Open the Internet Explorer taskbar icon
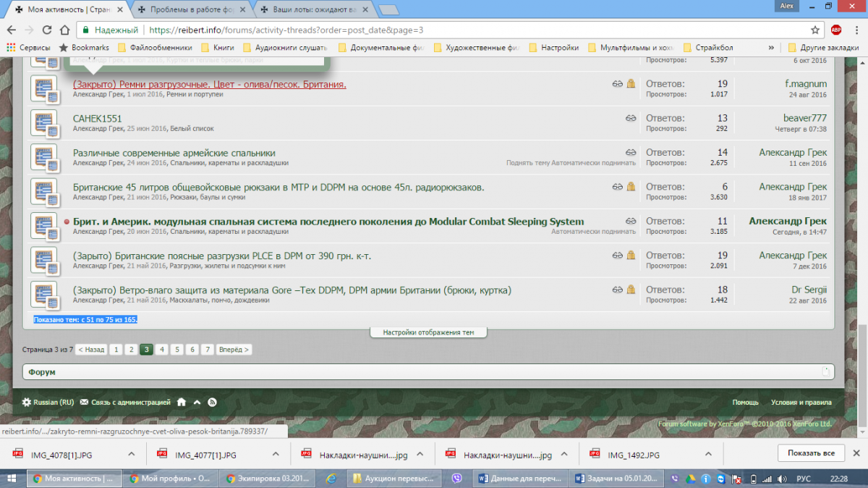The width and height of the screenshot is (868, 488). click(x=331, y=479)
